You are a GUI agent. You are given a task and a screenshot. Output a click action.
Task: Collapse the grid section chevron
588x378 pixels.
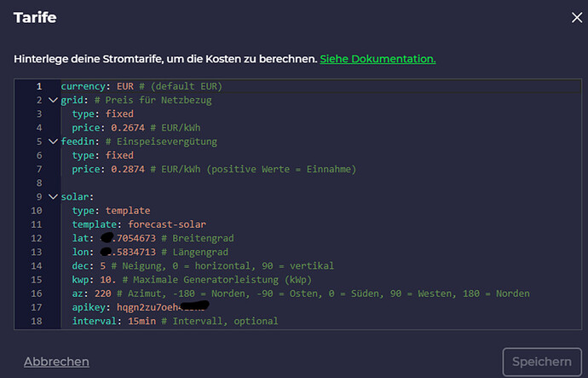[x=53, y=100]
